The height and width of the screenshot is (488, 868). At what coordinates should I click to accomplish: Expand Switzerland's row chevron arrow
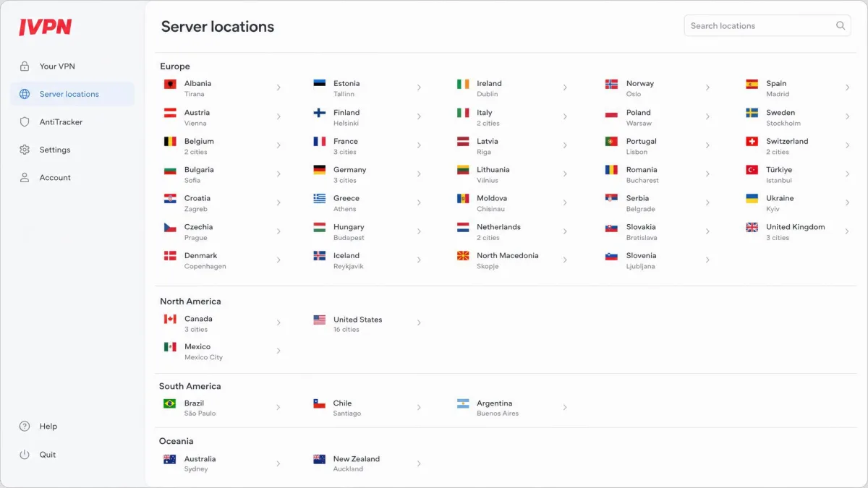point(847,145)
